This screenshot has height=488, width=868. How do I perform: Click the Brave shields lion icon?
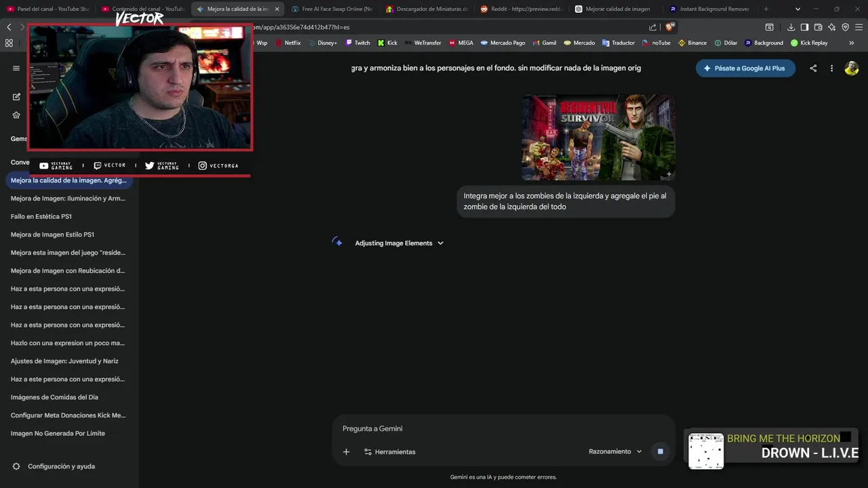tap(669, 27)
